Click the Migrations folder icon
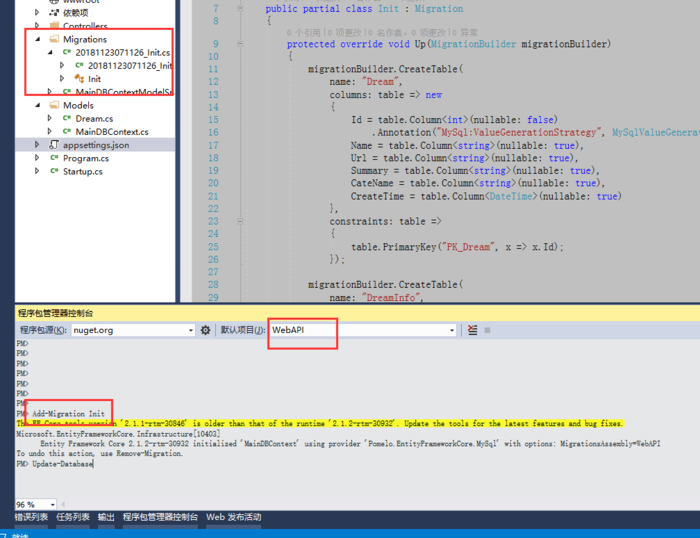 [x=54, y=39]
